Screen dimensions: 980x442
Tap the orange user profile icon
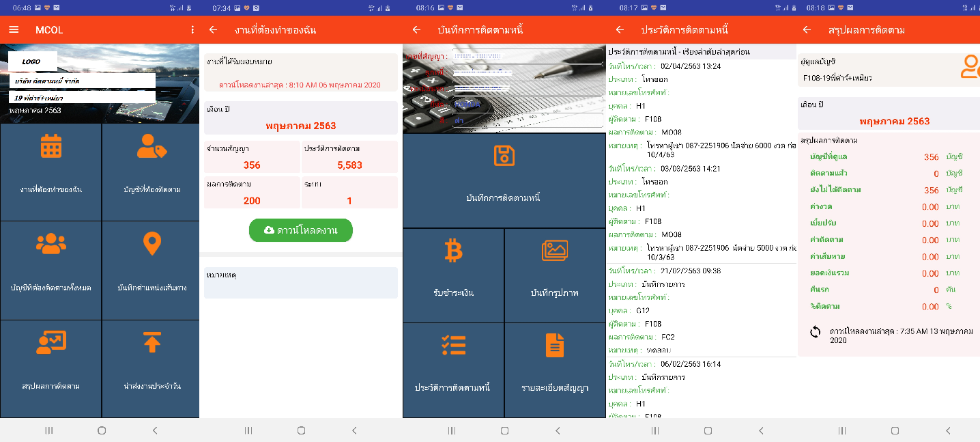point(968,67)
